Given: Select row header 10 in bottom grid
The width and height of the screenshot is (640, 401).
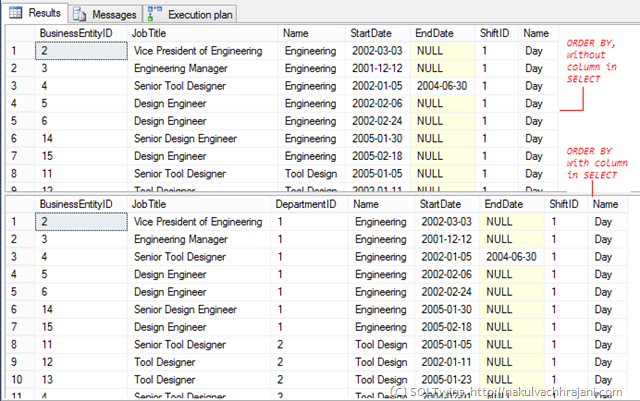Looking at the screenshot, I should click(17, 379).
